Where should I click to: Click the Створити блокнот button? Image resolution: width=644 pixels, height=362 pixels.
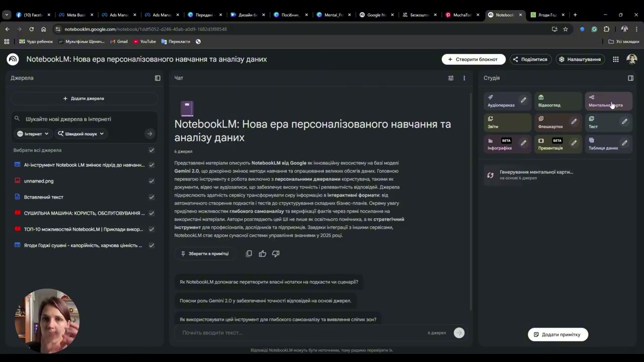pyautogui.click(x=473, y=59)
